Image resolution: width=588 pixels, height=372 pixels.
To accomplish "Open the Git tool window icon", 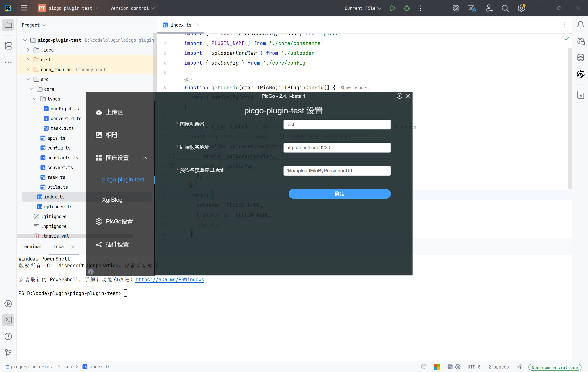I will pos(8,352).
